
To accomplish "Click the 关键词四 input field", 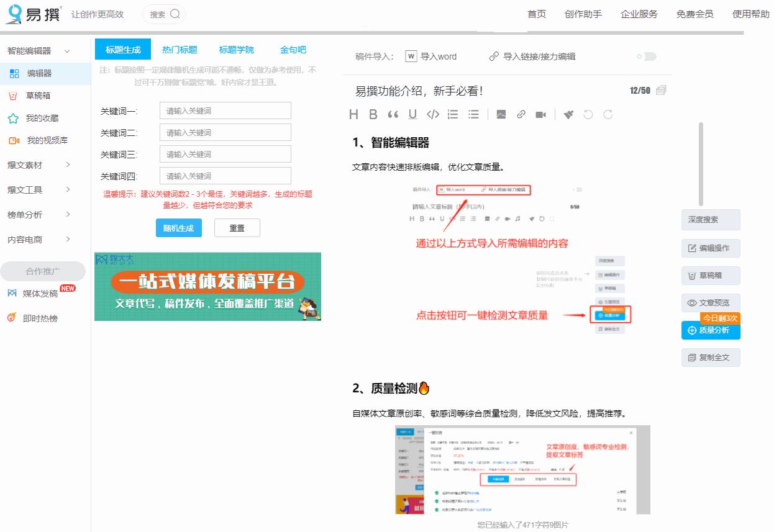I will point(225,176).
